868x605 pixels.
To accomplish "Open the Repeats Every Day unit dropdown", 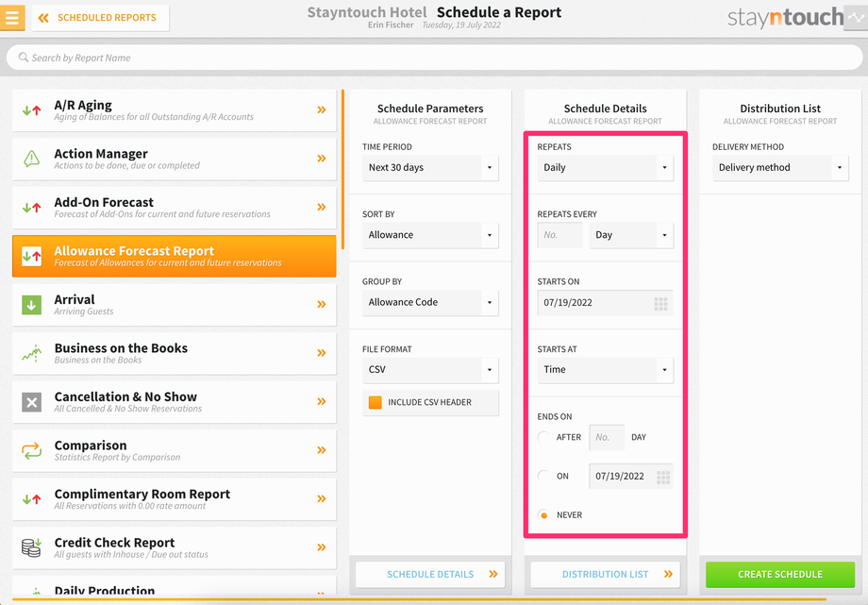I will [x=631, y=235].
